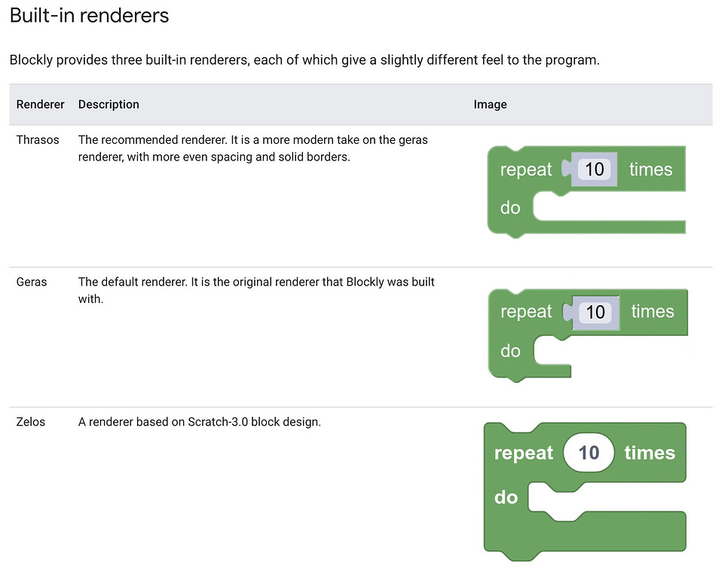Select the Thrasos renderer name cell
Viewport: 728px width, 565px height.
(38, 140)
